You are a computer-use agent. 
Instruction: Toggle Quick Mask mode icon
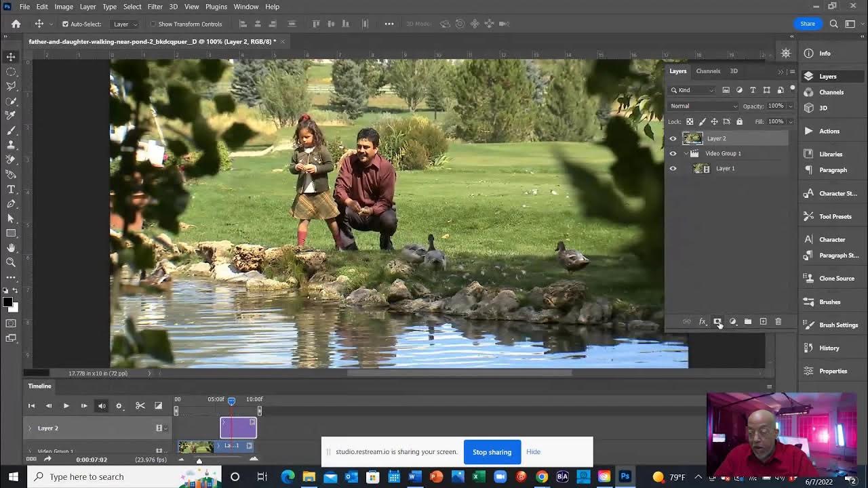tap(11, 323)
